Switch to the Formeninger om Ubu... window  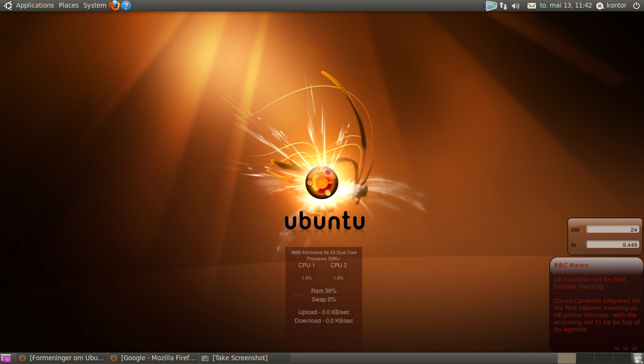(62, 358)
